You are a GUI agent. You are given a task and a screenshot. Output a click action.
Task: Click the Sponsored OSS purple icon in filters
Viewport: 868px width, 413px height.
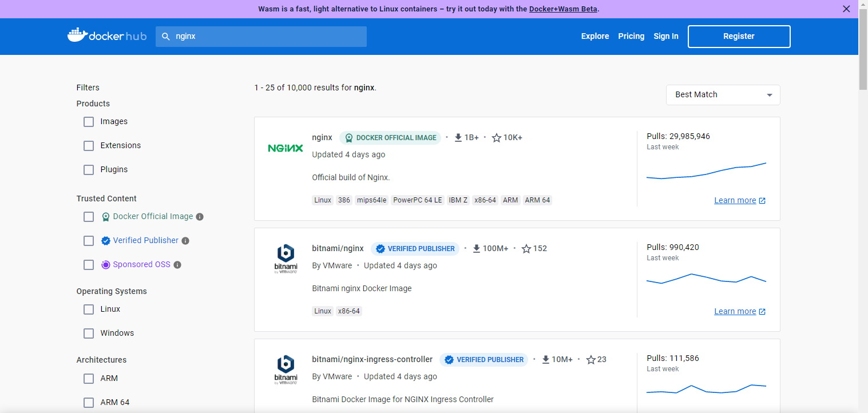pyautogui.click(x=105, y=265)
